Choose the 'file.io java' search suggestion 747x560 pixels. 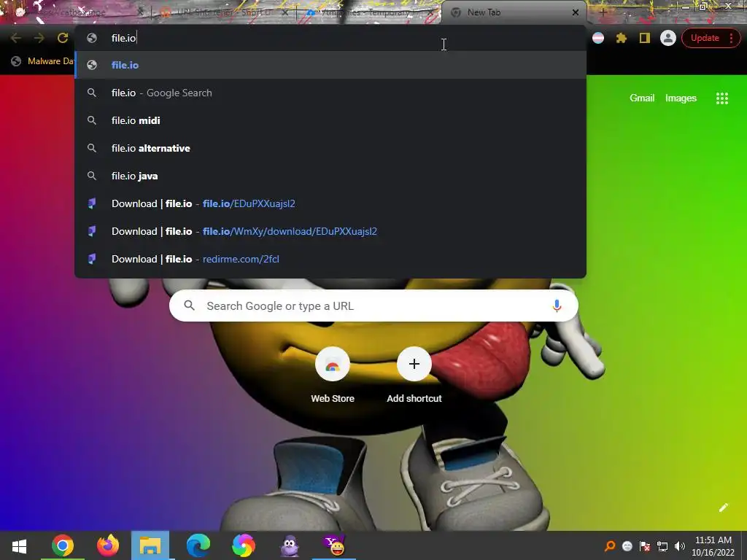(330, 176)
